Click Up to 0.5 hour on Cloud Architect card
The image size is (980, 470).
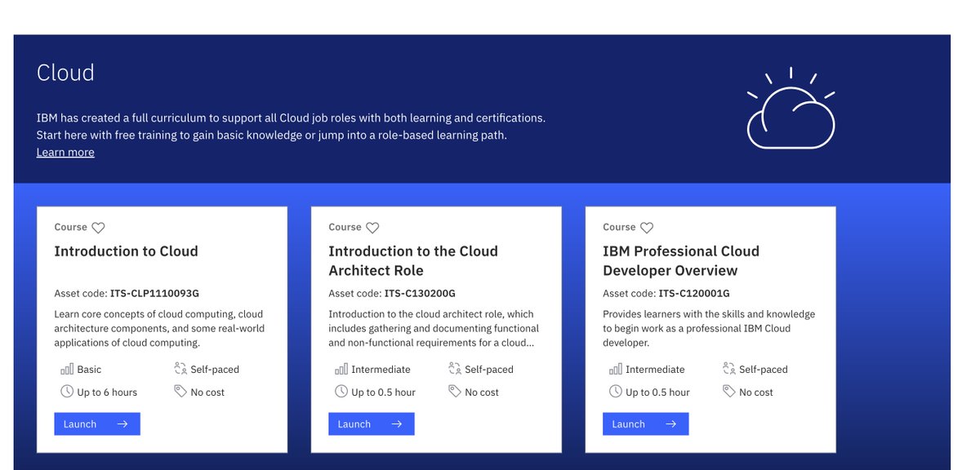coord(384,392)
